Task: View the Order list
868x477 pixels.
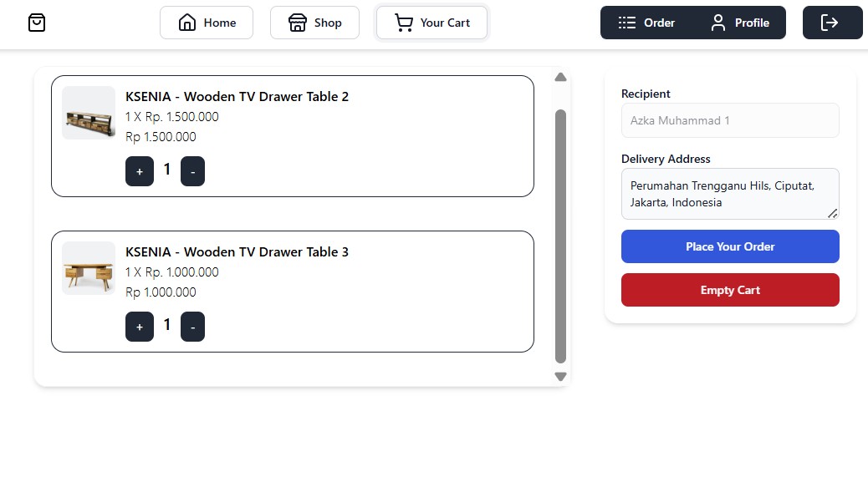Action: pyautogui.click(x=646, y=23)
